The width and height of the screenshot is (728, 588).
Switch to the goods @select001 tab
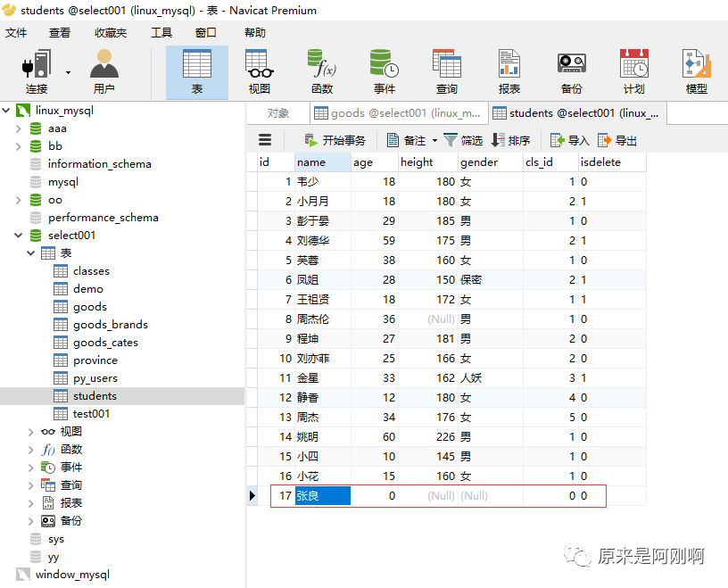click(399, 112)
